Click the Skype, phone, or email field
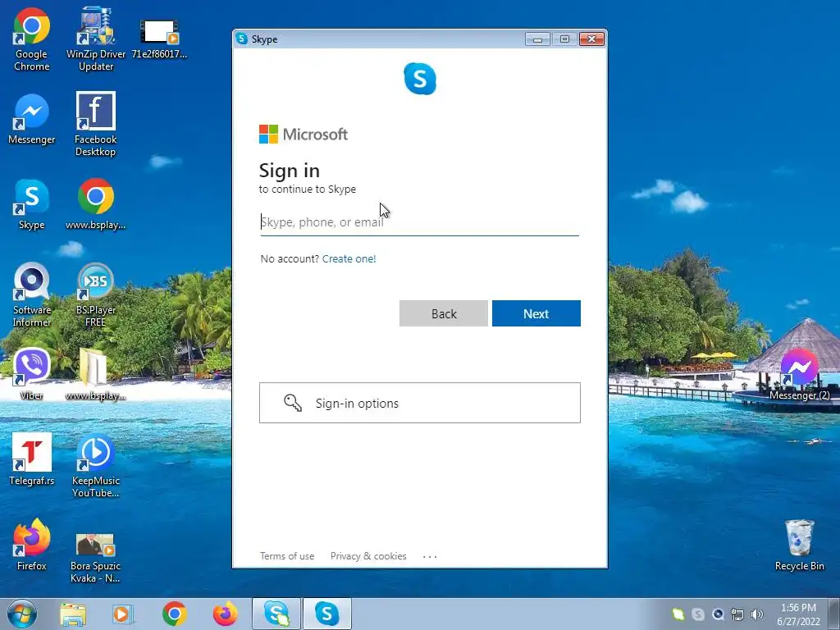Screen dimensions: 840x630 pyautogui.click(x=419, y=222)
